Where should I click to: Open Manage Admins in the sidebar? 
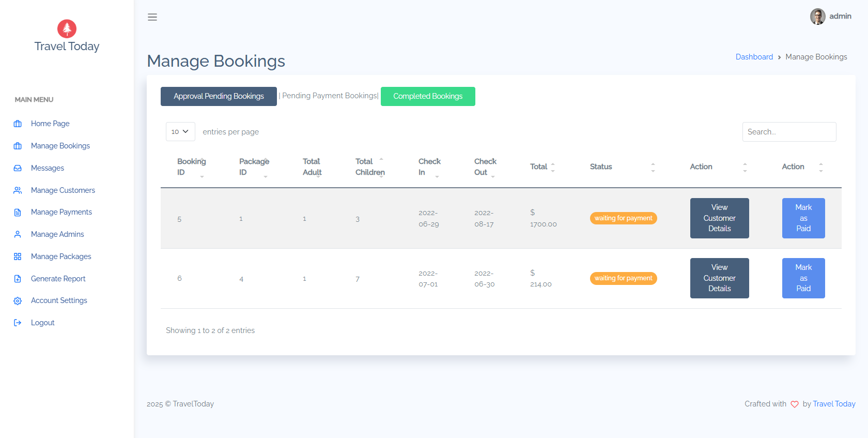(x=57, y=234)
